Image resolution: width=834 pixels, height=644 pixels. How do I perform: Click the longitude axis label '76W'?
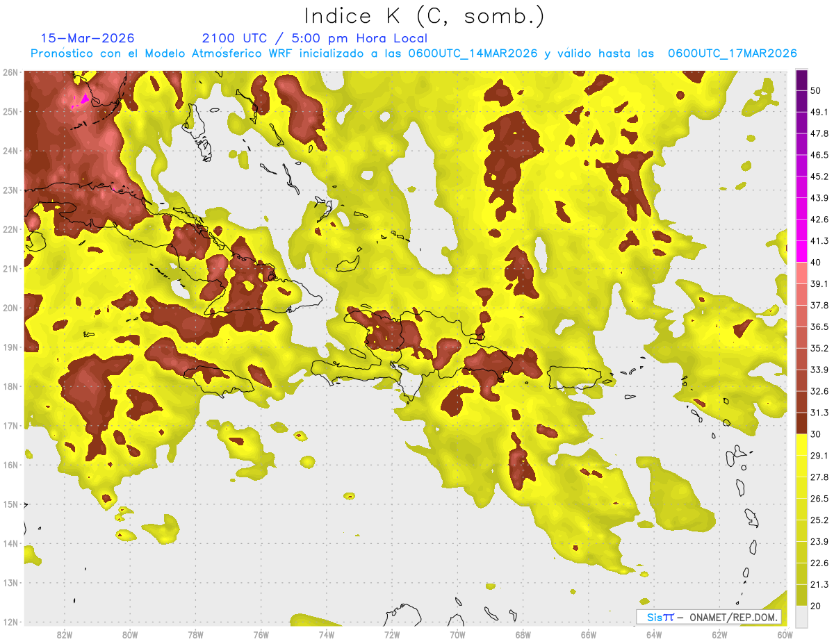coord(261,635)
